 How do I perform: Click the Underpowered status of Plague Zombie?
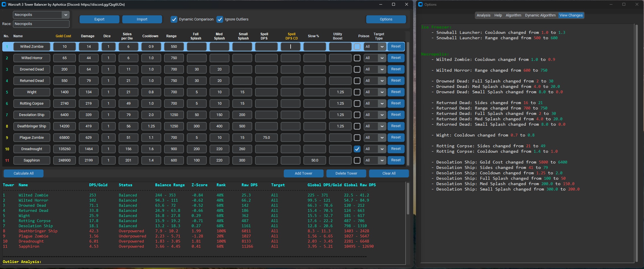(x=132, y=236)
